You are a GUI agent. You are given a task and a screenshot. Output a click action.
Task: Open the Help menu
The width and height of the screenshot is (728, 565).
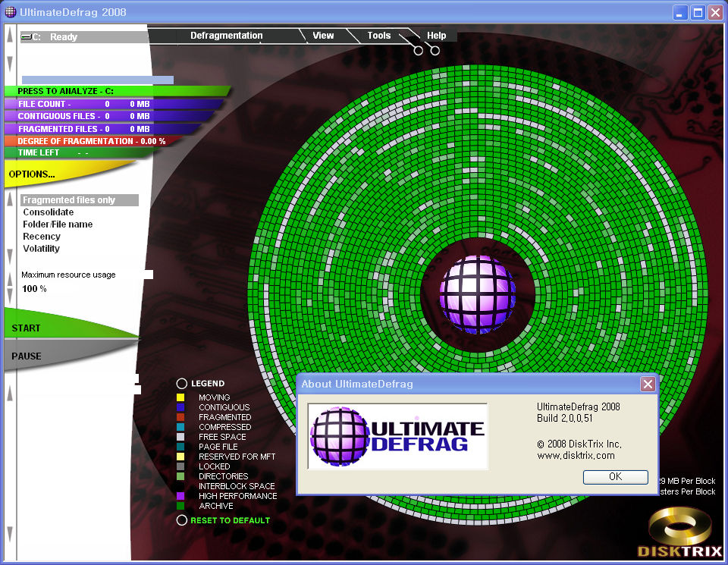(437, 36)
